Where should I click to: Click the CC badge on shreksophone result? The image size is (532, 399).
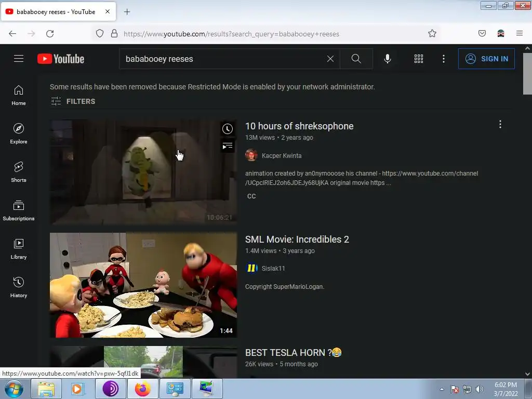coord(251,196)
